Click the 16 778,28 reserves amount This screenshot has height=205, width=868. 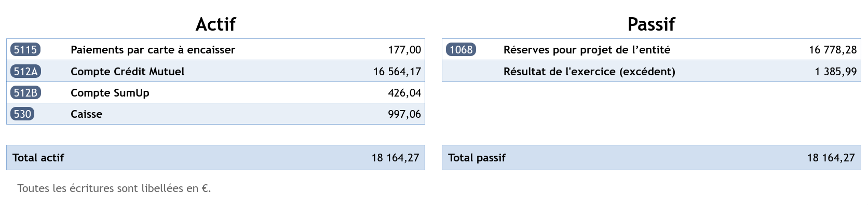(x=833, y=50)
